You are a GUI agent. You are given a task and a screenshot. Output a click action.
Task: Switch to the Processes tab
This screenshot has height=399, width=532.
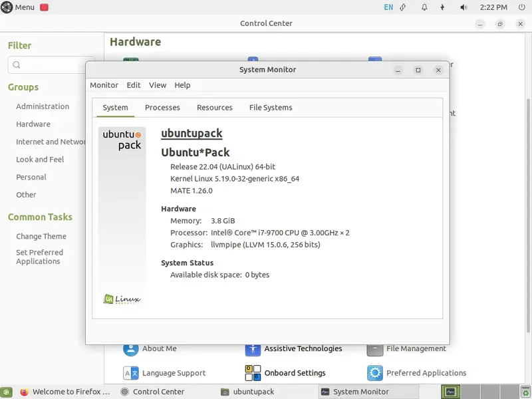pyautogui.click(x=162, y=108)
